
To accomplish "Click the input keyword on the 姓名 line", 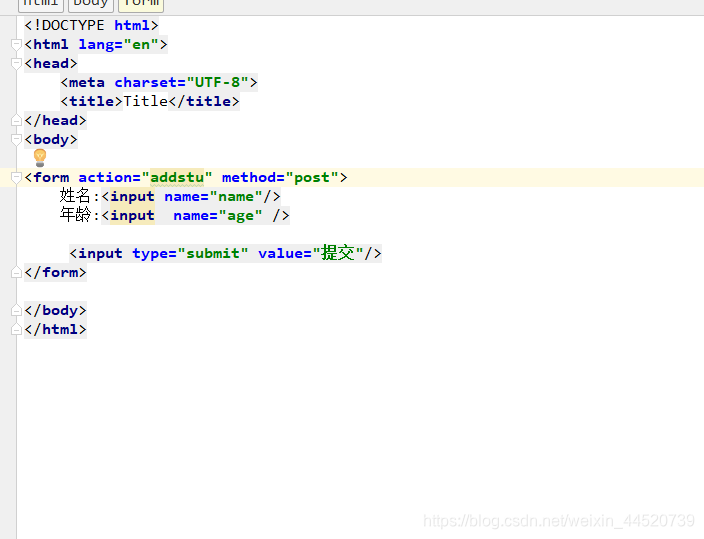I will 132,196.
